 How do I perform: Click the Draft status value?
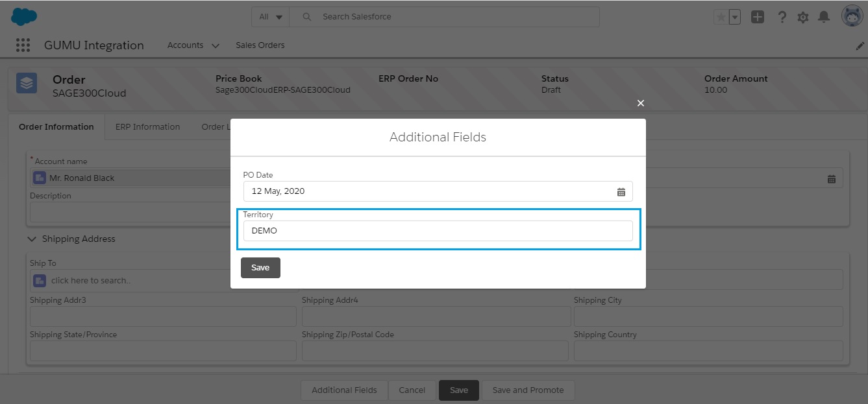551,90
